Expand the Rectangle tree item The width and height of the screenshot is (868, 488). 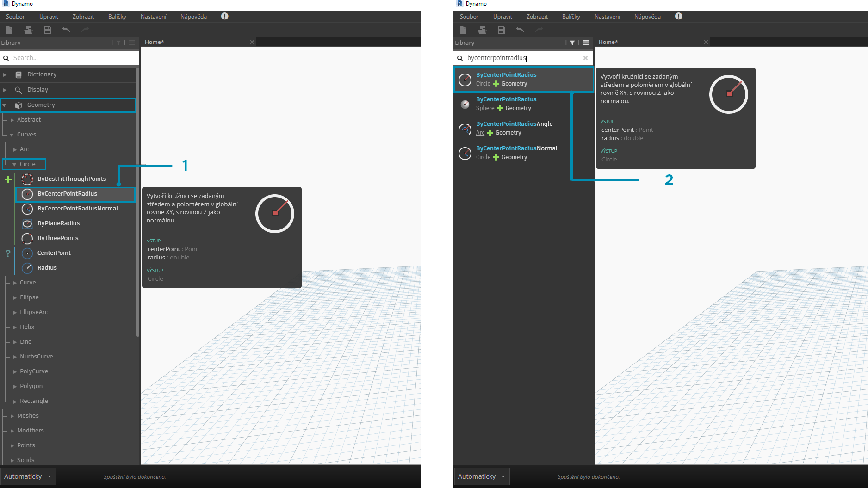[x=15, y=401]
